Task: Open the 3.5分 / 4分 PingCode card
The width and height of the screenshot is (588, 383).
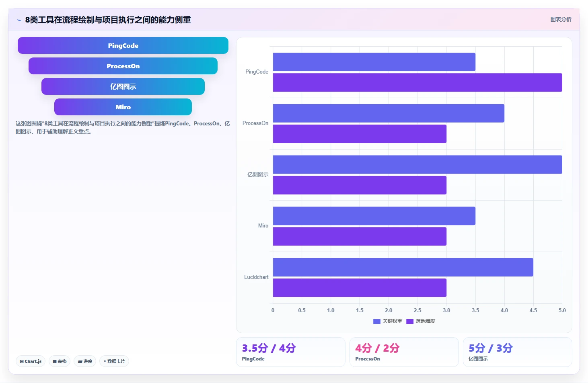Action: click(291, 352)
